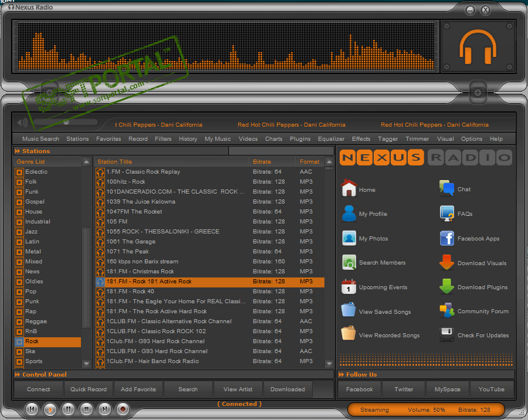Click the large orange headphones logo
528x420 pixels.
coord(478,46)
